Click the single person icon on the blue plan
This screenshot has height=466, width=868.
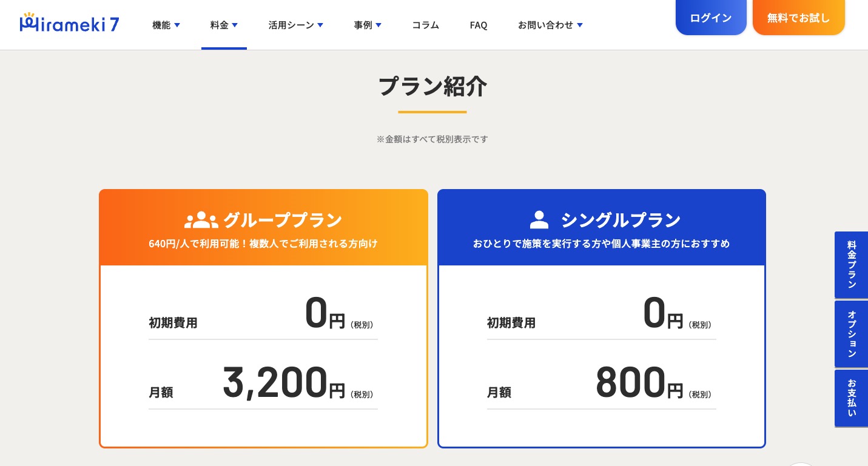539,220
